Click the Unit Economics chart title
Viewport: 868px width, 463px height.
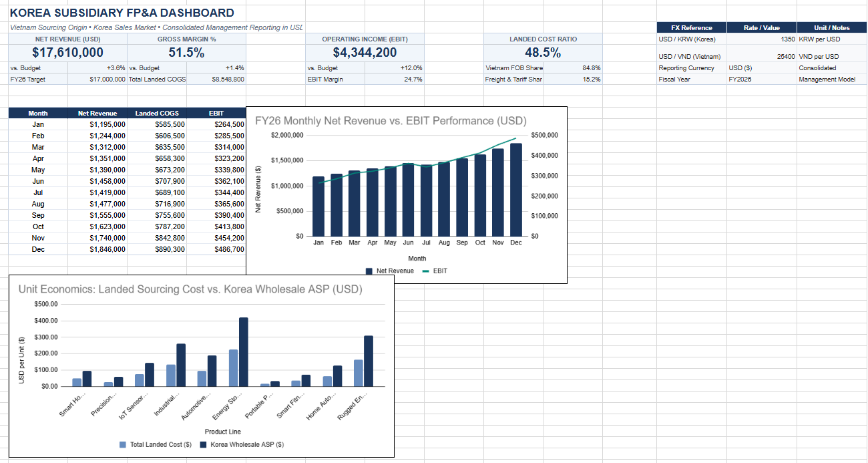coord(190,289)
